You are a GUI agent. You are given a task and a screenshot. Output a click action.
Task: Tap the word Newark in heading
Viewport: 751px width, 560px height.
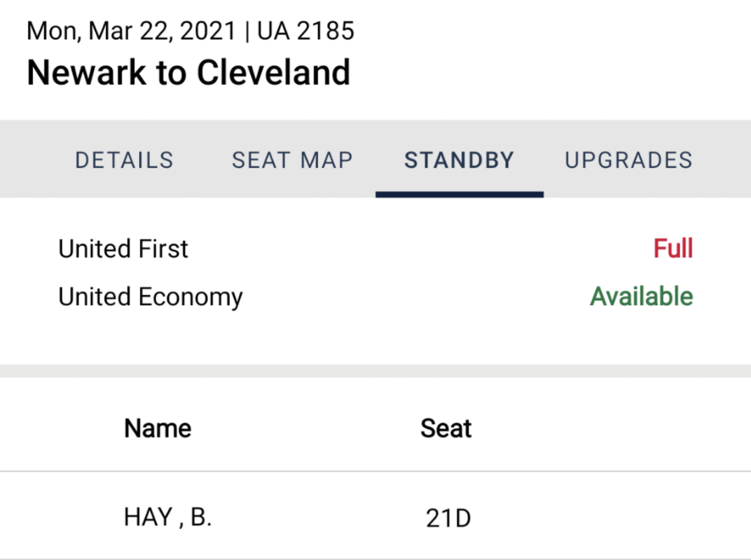[x=87, y=73]
